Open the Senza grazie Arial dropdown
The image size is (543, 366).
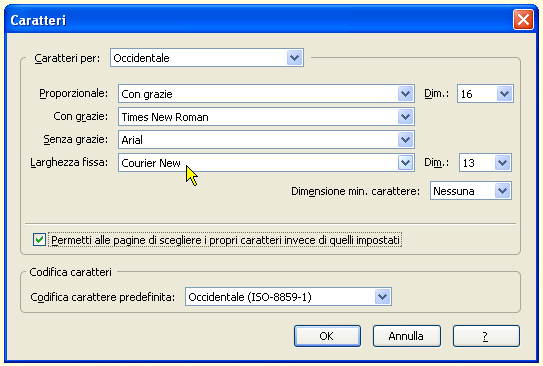click(266, 140)
